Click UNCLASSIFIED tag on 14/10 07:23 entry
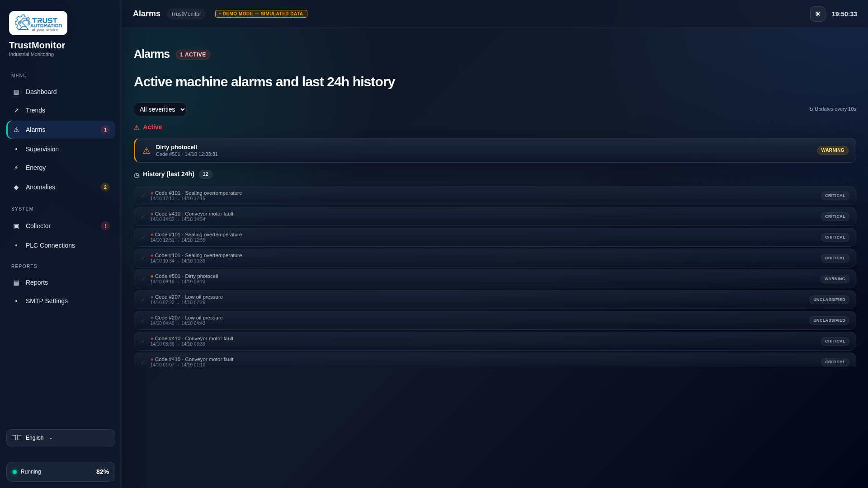 tap(829, 300)
